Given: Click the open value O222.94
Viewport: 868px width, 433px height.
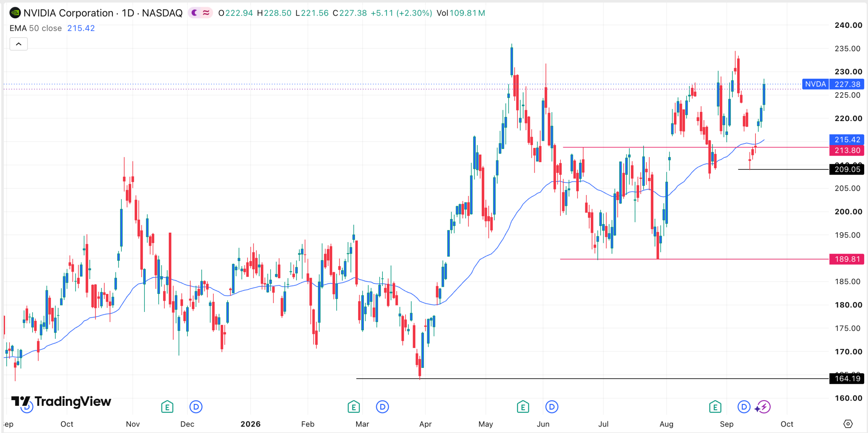Looking at the screenshot, I should 236,13.
